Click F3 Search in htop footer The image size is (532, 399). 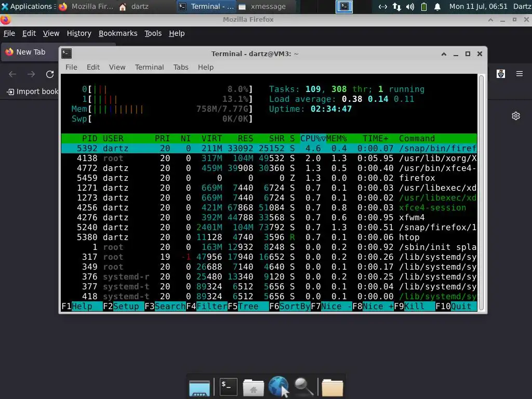pyautogui.click(x=165, y=307)
